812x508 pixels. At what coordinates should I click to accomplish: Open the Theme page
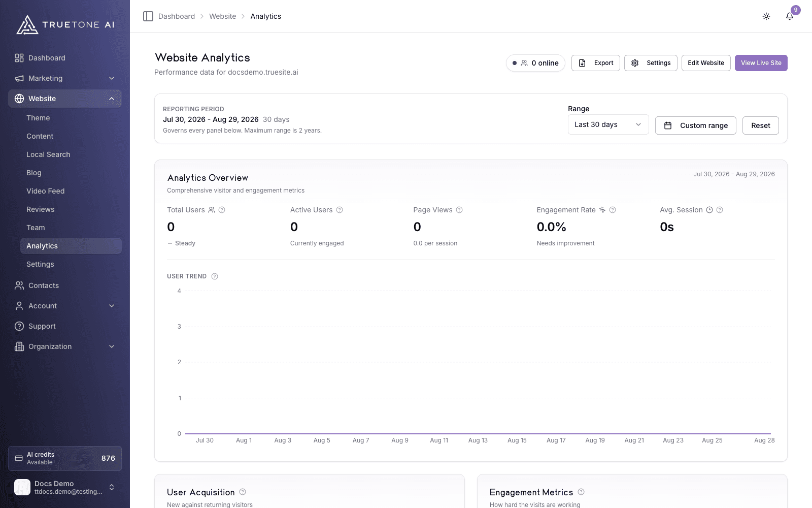point(71,118)
